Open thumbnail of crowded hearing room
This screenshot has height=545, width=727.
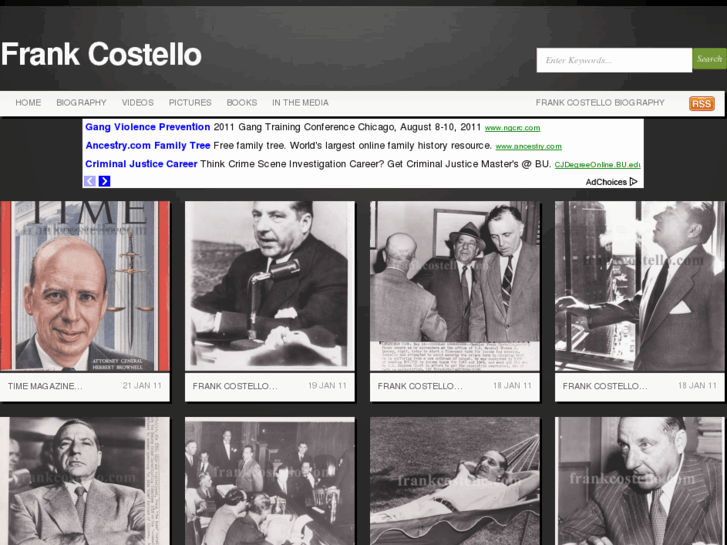click(270, 481)
